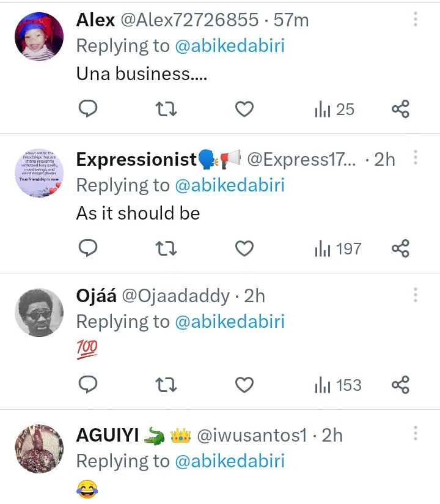
Task: Like Ojáá's 100 emoji tweet
Action: click(244, 385)
